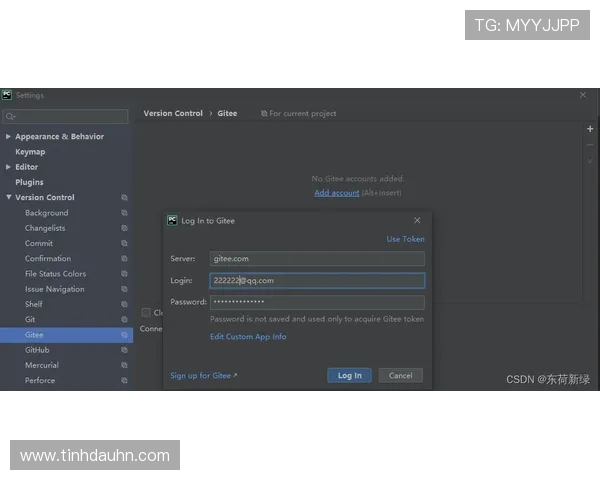Select Commit in the settings tree

click(39, 243)
